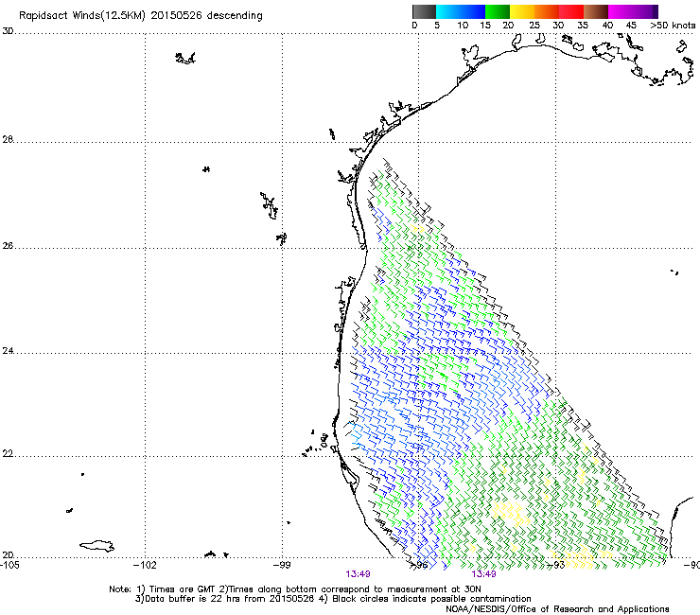Click the legend value '0' under the color bar
Screen dimensions: 700x615
pyautogui.click(x=414, y=26)
